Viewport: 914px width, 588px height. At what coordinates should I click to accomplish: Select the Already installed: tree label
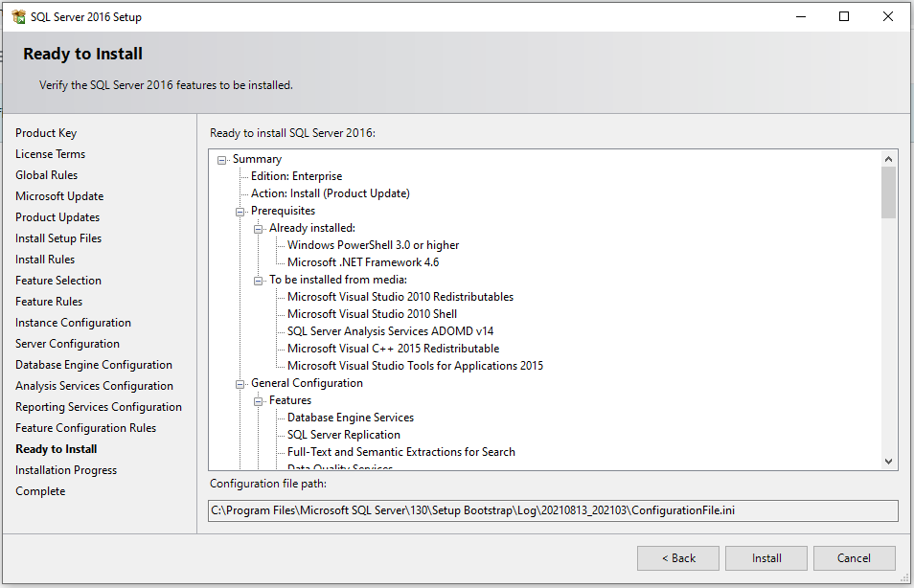tap(312, 229)
